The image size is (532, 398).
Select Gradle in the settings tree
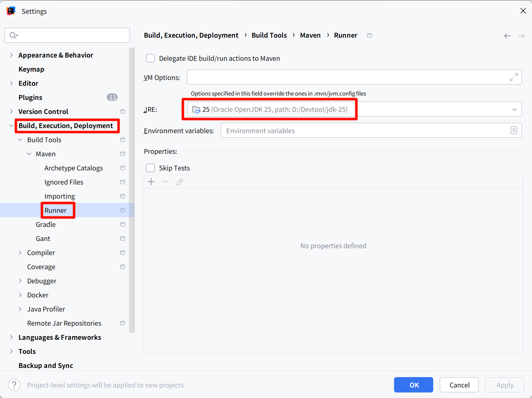point(46,224)
